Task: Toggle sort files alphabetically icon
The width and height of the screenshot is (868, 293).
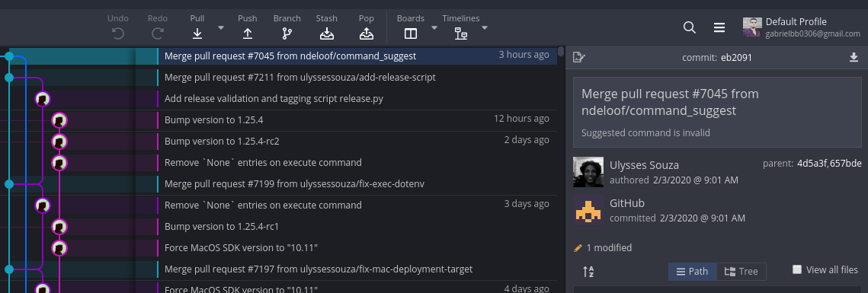Action: click(588, 272)
